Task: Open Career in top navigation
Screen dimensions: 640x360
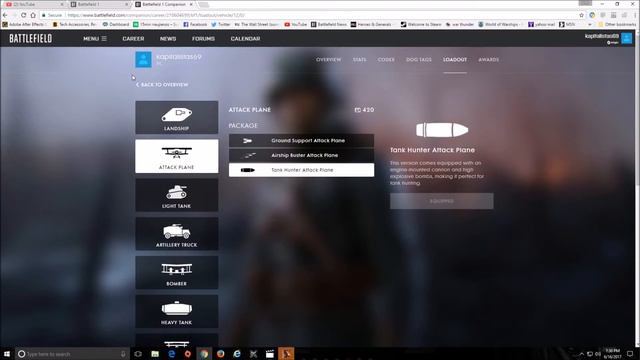Action: [133, 38]
